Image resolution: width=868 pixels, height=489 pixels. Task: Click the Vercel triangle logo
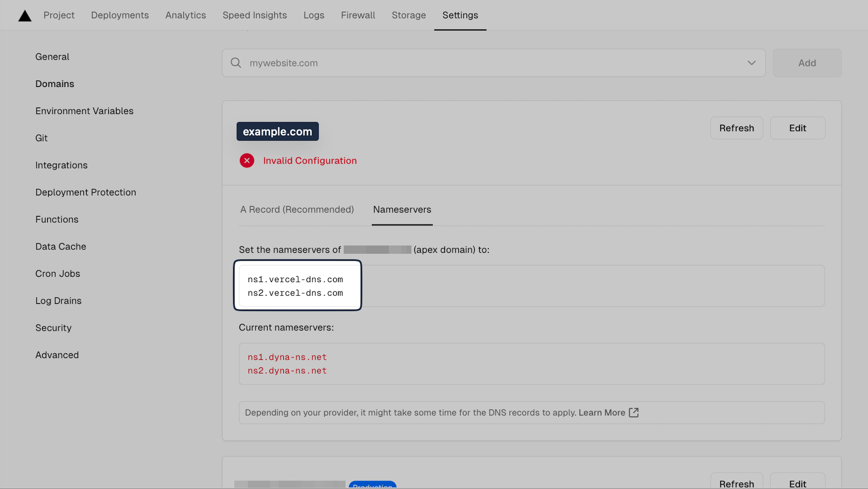coord(25,16)
